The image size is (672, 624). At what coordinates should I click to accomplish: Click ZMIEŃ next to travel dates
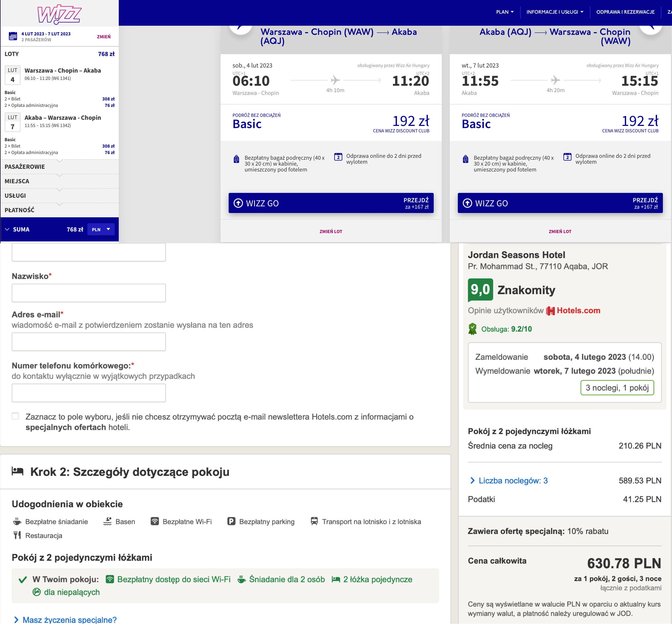pyautogui.click(x=104, y=36)
